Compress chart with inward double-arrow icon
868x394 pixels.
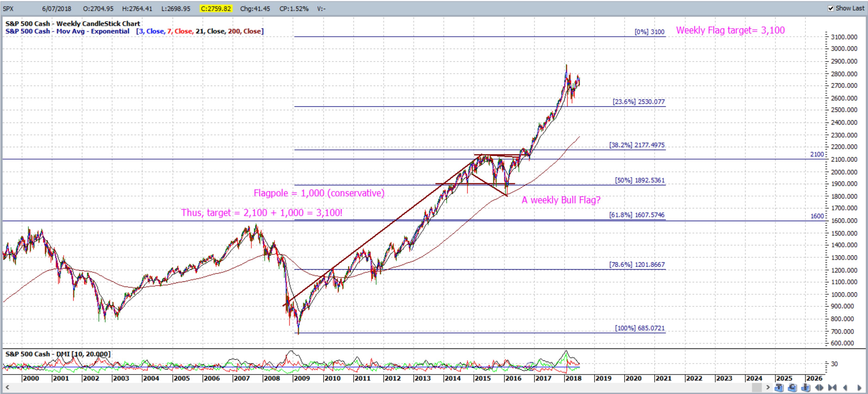tap(832, 388)
